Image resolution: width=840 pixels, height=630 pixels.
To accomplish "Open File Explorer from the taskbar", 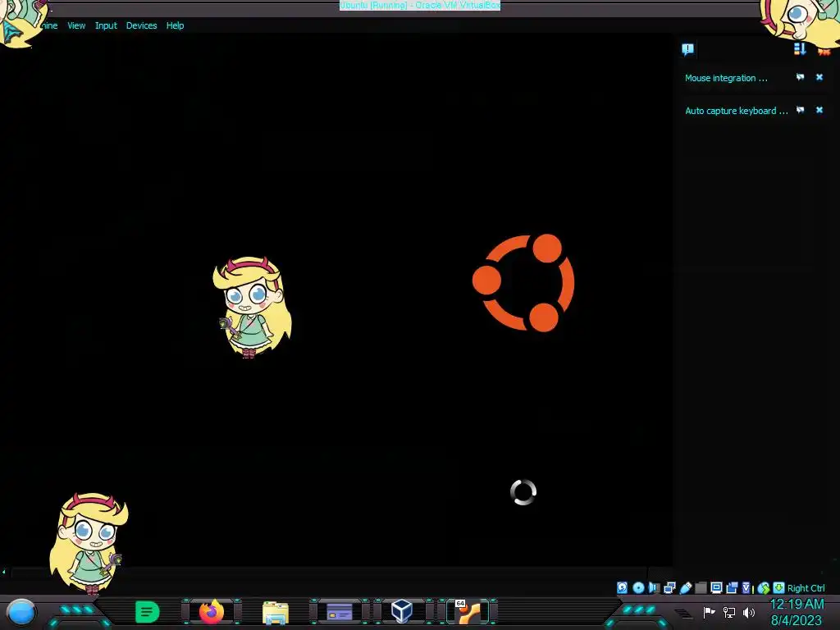I will pyautogui.click(x=276, y=613).
